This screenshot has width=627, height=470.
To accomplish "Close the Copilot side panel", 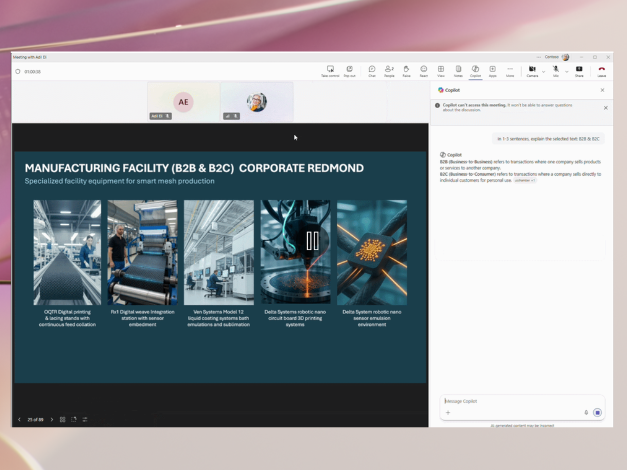I will pos(603,90).
